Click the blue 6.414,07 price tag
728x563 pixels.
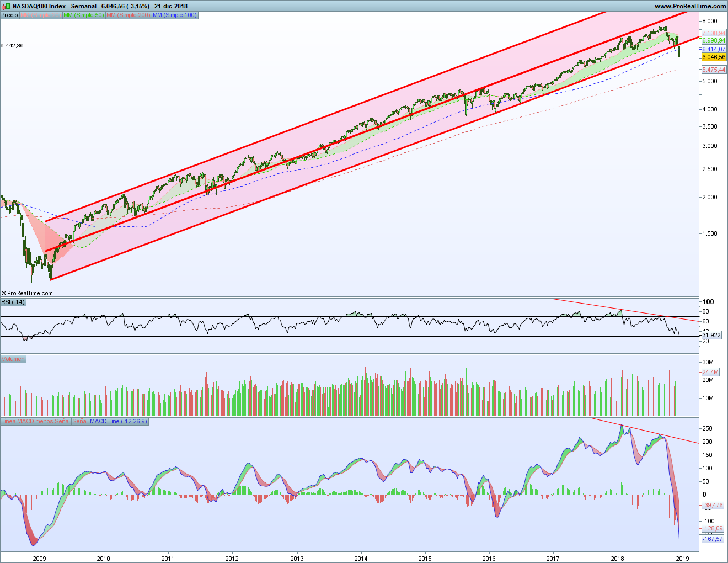click(714, 49)
